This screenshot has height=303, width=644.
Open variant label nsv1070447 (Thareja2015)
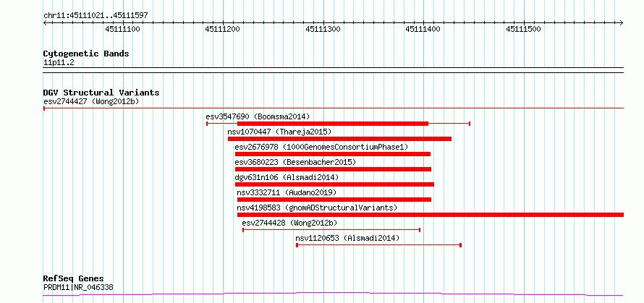coord(279,132)
